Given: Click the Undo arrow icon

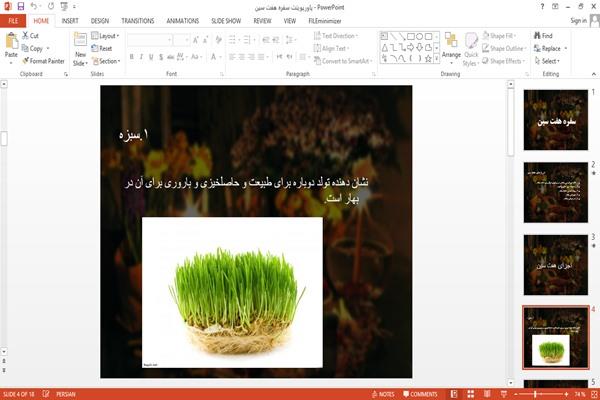Looking at the screenshot, I should pos(34,6).
